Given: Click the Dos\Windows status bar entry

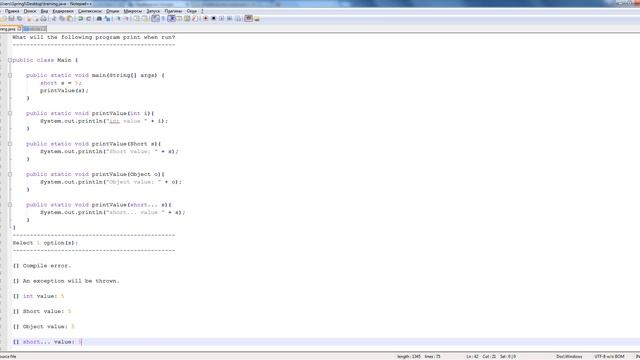Looking at the screenshot, I should [569, 356].
